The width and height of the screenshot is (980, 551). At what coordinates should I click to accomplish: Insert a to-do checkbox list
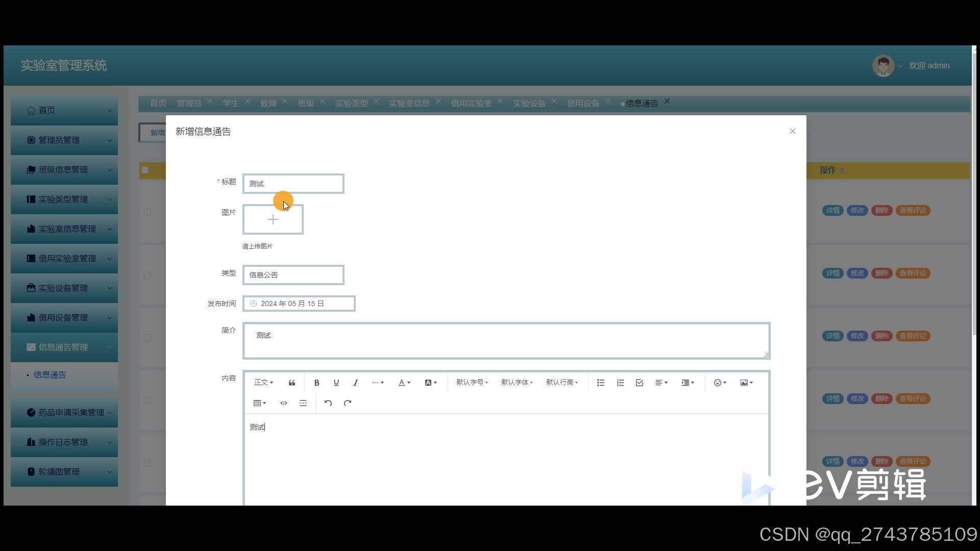(x=640, y=383)
